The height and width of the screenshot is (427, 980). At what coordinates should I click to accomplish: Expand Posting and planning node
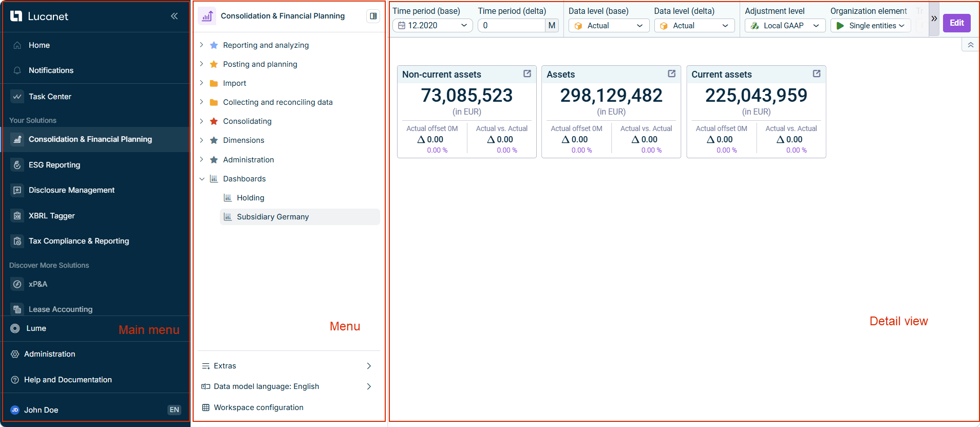point(201,64)
